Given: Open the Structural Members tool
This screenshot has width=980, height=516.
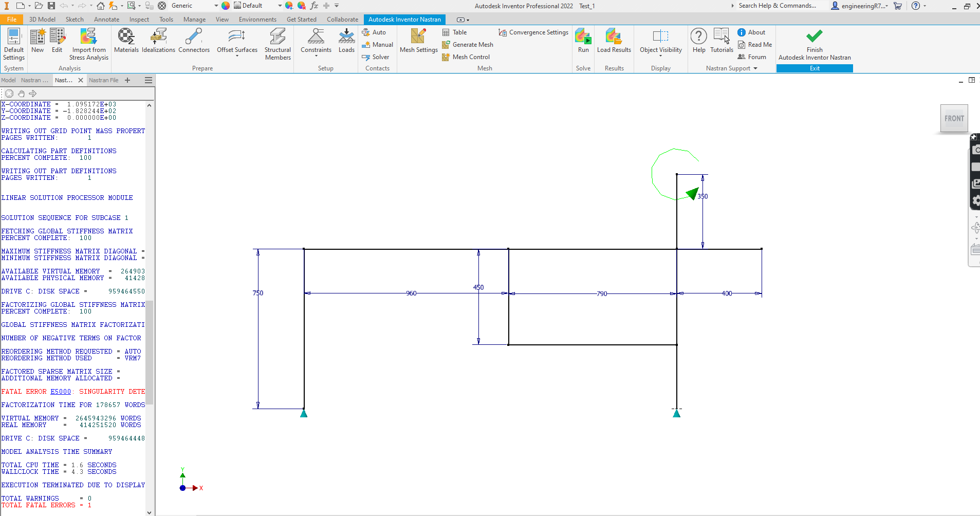Looking at the screenshot, I should pos(278,44).
